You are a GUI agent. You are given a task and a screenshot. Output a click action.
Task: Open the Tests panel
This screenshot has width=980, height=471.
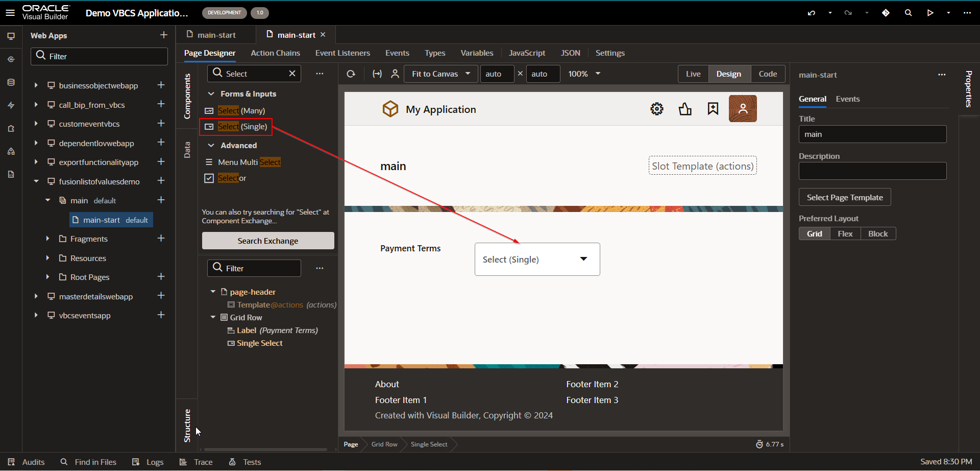pyautogui.click(x=245, y=462)
